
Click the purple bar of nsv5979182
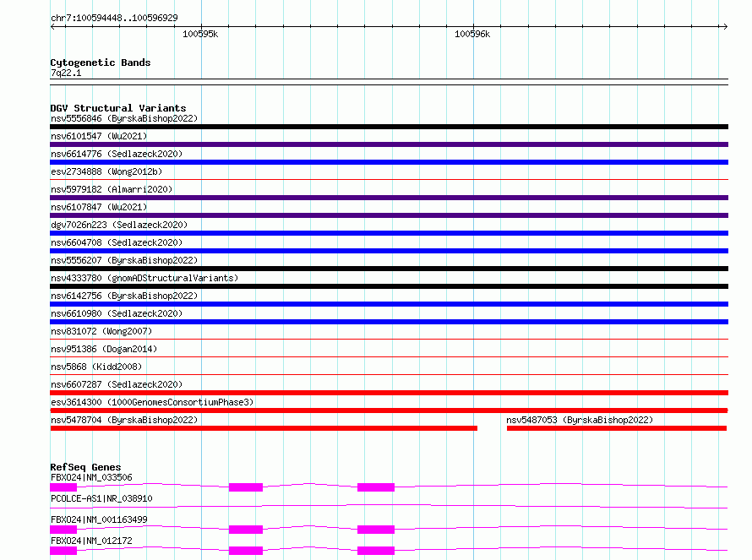coord(389,198)
